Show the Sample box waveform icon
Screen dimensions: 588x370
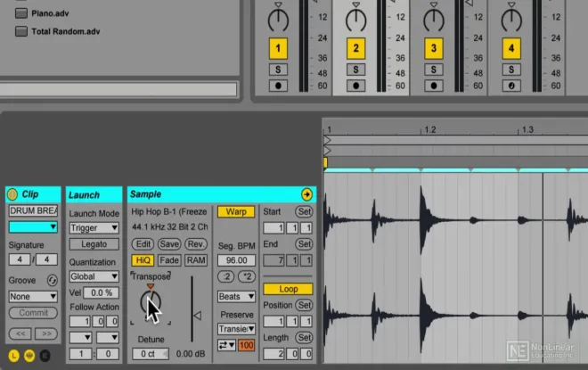pyautogui.click(x=29, y=356)
